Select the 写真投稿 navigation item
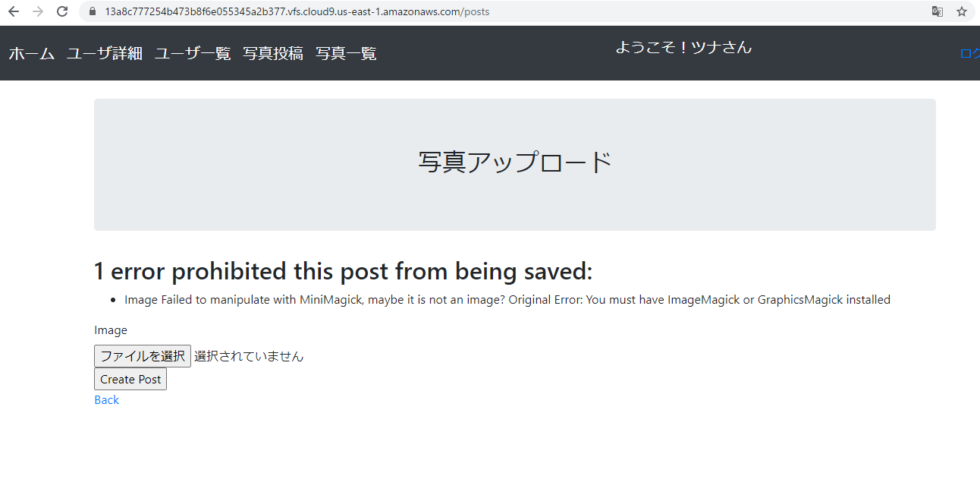The image size is (980, 492). pos(273,53)
